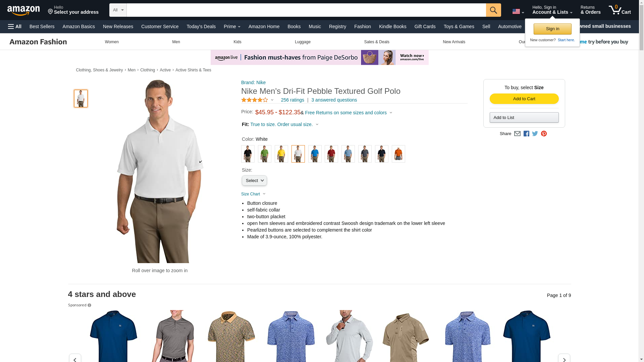Go to the Amazon logo homepage
The image size is (644, 362).
click(23, 10)
